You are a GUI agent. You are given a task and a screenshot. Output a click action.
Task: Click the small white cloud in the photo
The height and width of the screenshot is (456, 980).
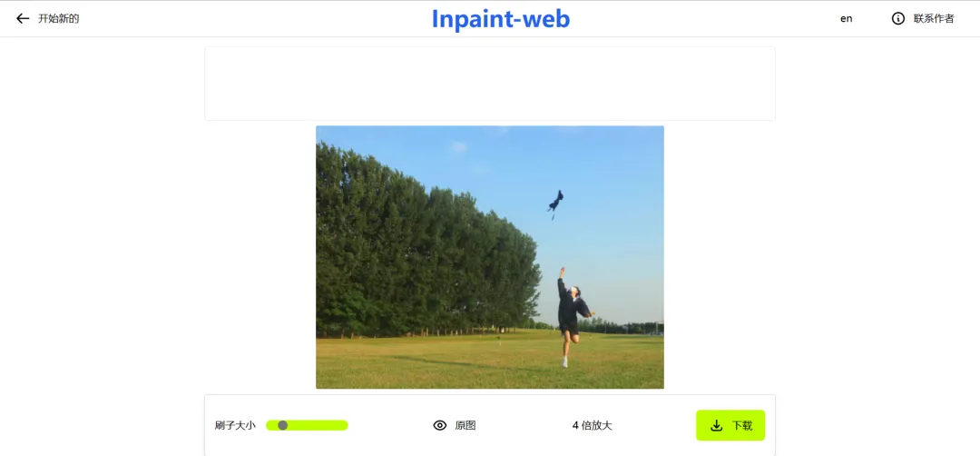point(459,146)
